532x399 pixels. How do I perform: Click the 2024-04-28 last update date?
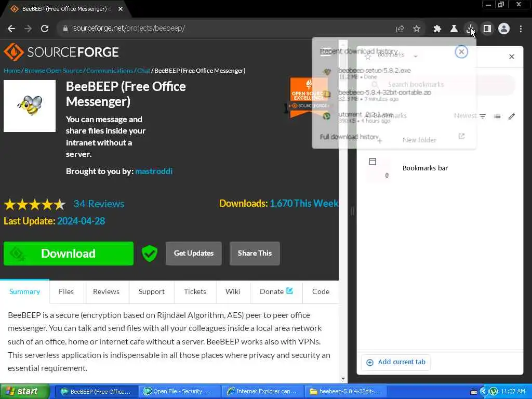click(81, 221)
